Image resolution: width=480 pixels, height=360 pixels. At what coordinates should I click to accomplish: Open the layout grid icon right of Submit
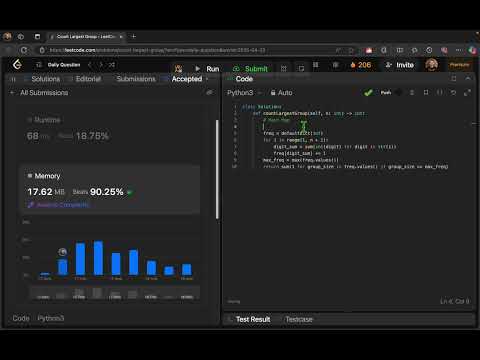tap(284, 68)
